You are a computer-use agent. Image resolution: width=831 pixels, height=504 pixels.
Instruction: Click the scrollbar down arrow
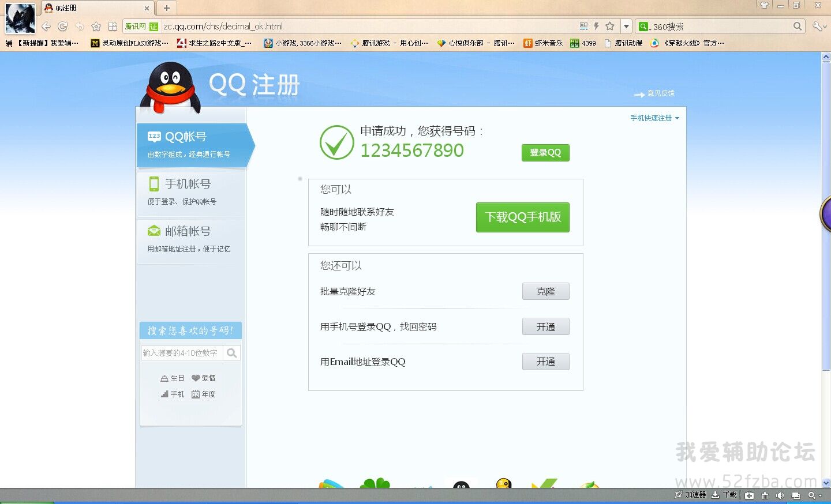[x=826, y=483]
